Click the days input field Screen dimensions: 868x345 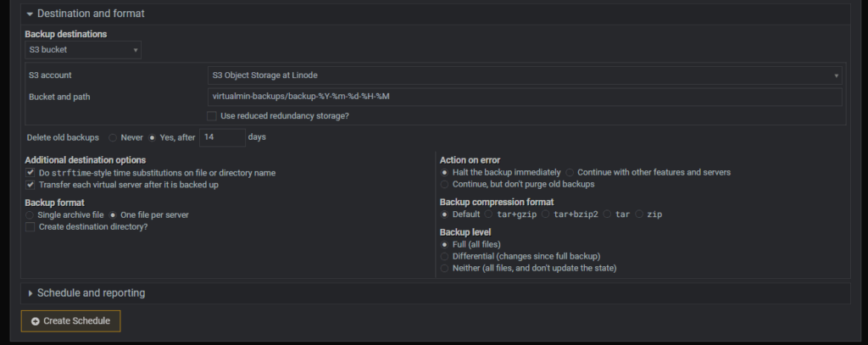point(222,136)
